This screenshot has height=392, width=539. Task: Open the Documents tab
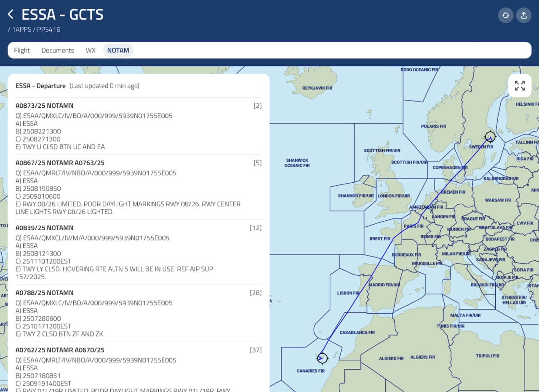pos(58,50)
